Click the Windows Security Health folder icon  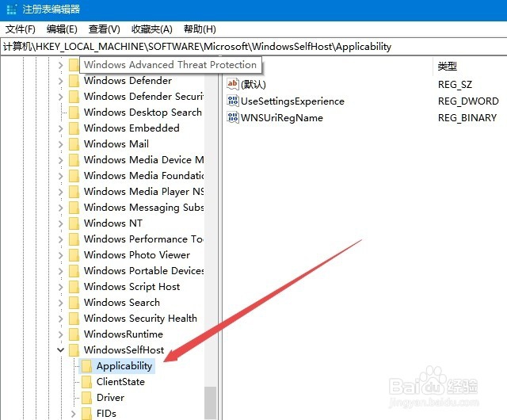[x=74, y=319]
